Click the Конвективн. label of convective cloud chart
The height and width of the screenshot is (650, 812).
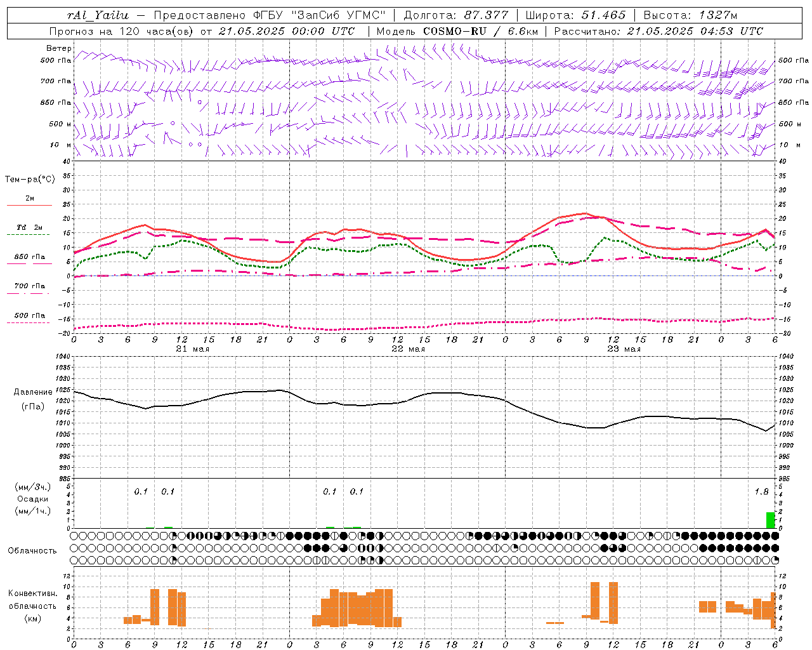click(33, 594)
